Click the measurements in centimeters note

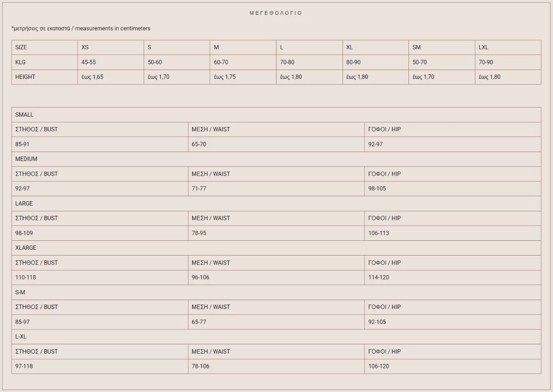click(81, 29)
